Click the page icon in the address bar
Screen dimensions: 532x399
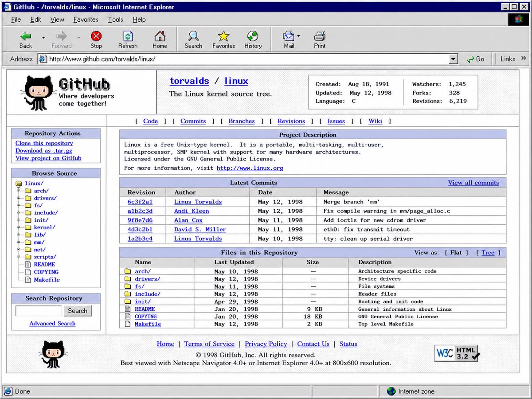point(43,59)
